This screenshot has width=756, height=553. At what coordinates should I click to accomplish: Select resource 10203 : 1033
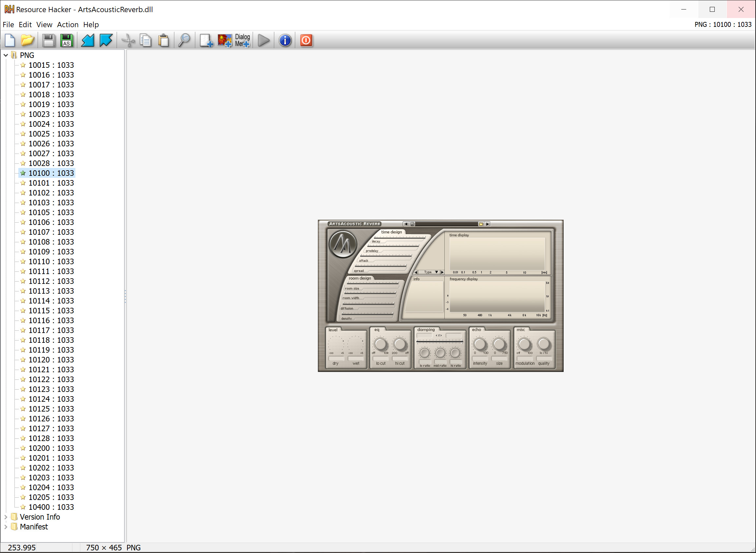(x=51, y=478)
